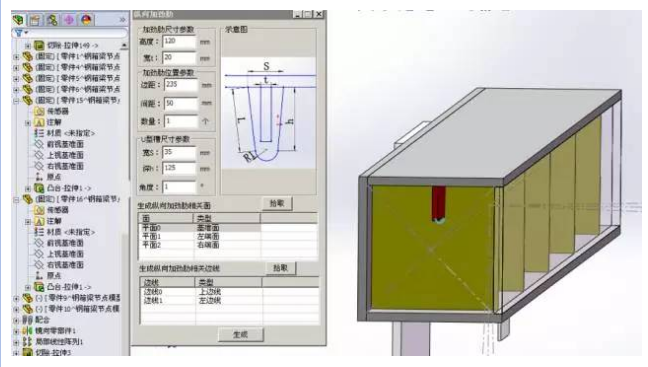The width and height of the screenshot is (648, 367).
Task: Click the tree scrollbar up arrow
Action: (124, 45)
